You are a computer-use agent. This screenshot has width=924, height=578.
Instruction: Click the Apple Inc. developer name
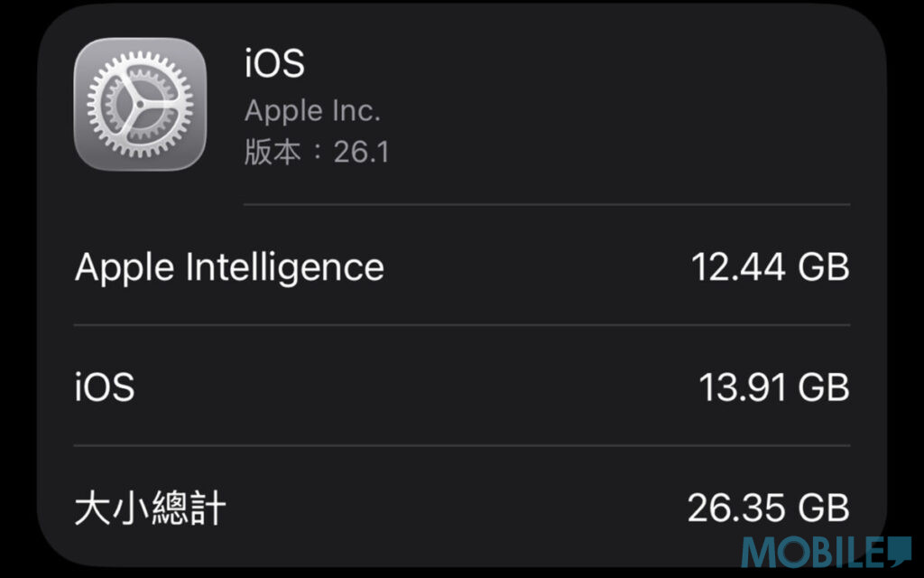click(x=312, y=111)
